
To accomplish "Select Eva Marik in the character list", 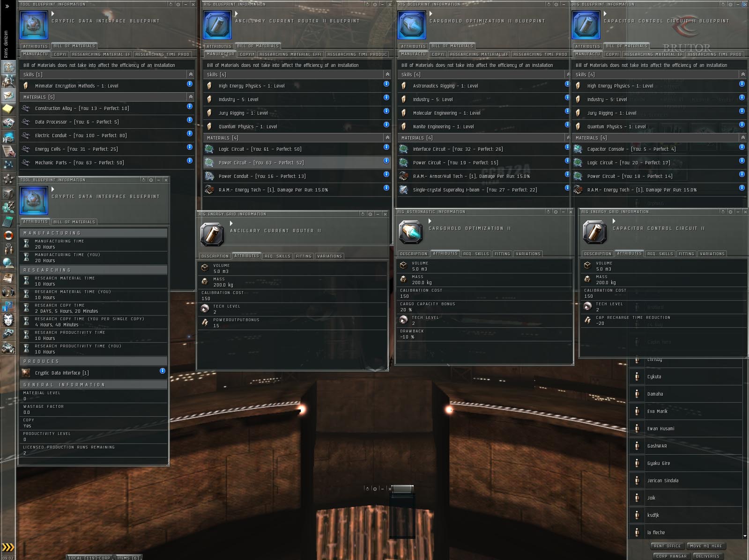I will coord(685,411).
